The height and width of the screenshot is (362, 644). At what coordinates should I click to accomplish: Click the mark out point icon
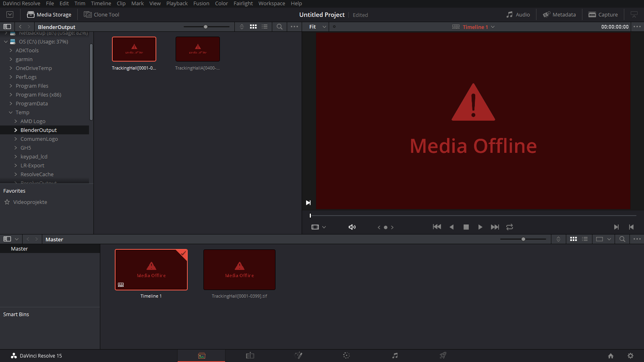631,227
